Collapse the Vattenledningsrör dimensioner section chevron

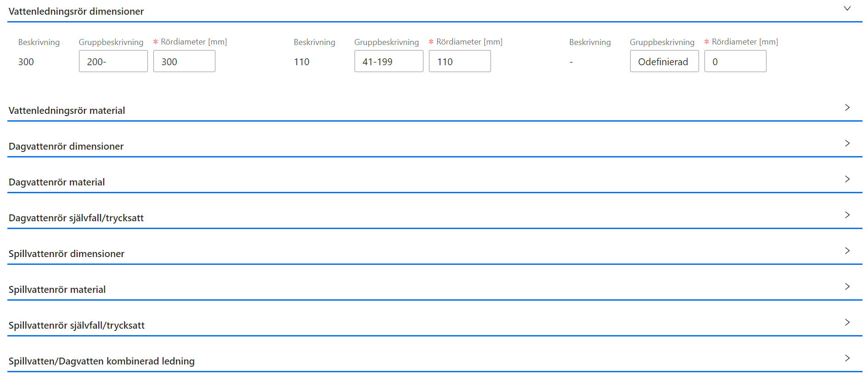[x=847, y=9]
